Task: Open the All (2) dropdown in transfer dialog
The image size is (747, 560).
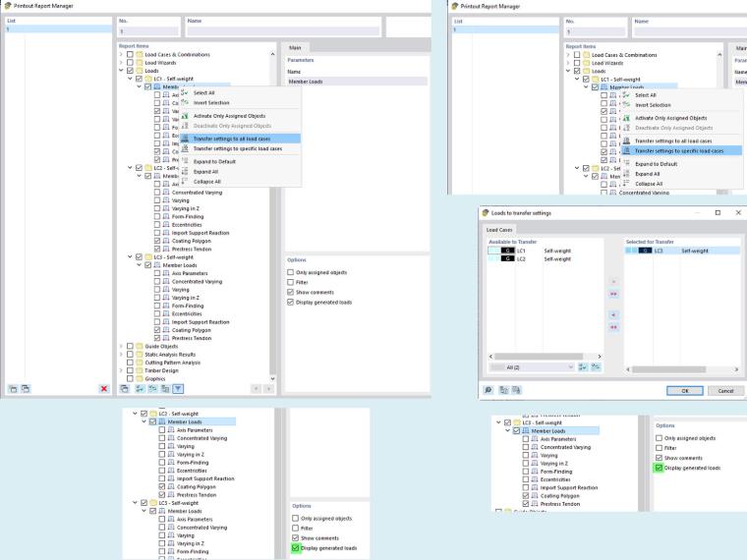Action: point(532,367)
